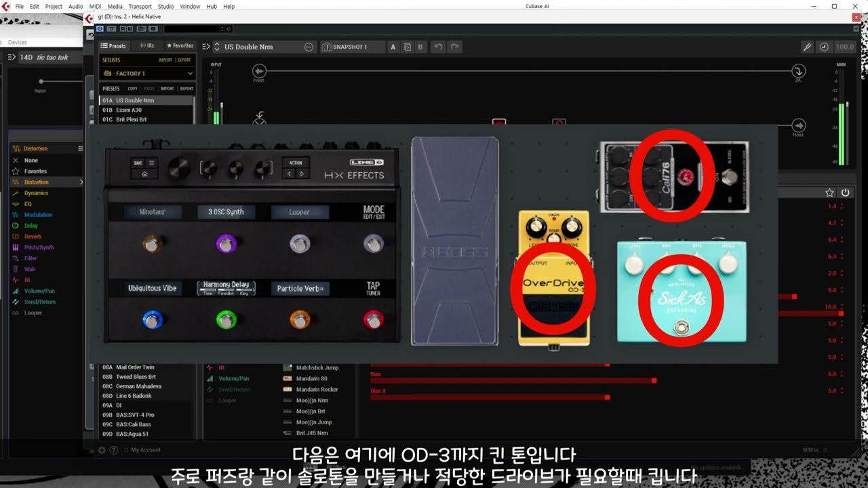Expand the Distortion submenu chevron
This screenshot has width=868, height=488.
[81, 182]
